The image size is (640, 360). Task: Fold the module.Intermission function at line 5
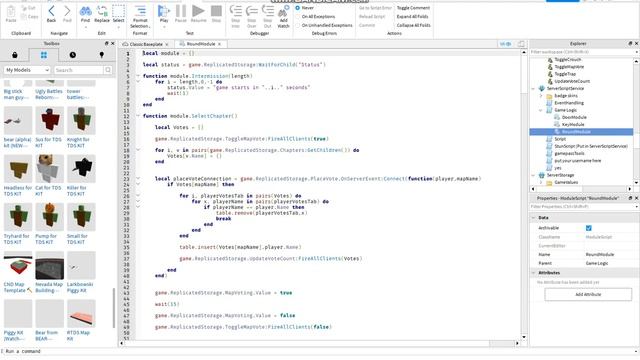(138, 76)
